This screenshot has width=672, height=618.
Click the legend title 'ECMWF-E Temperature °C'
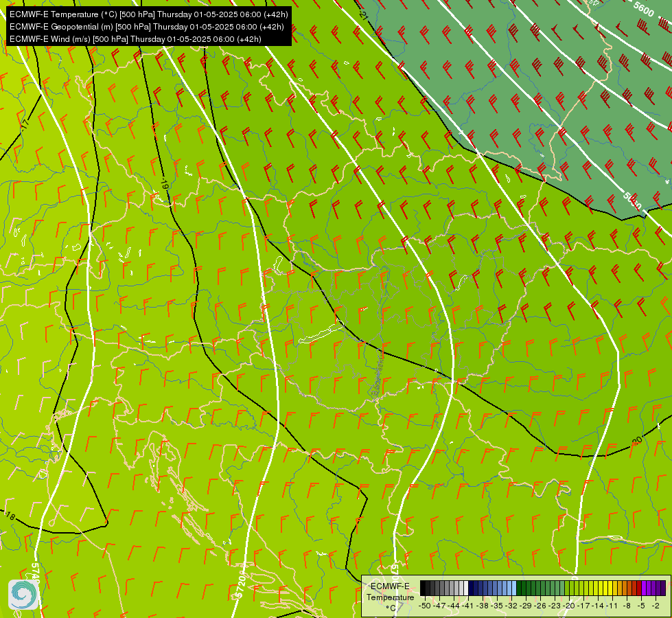pos(390,597)
